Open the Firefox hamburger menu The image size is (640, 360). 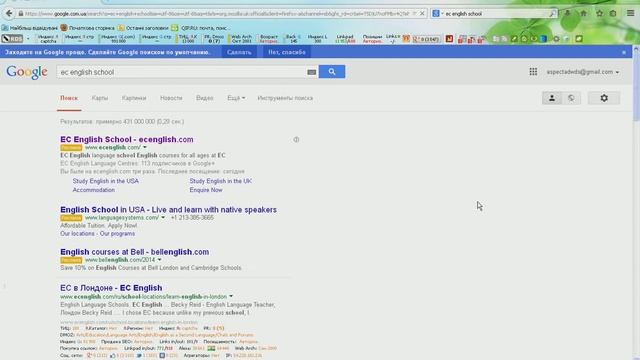coord(631,13)
